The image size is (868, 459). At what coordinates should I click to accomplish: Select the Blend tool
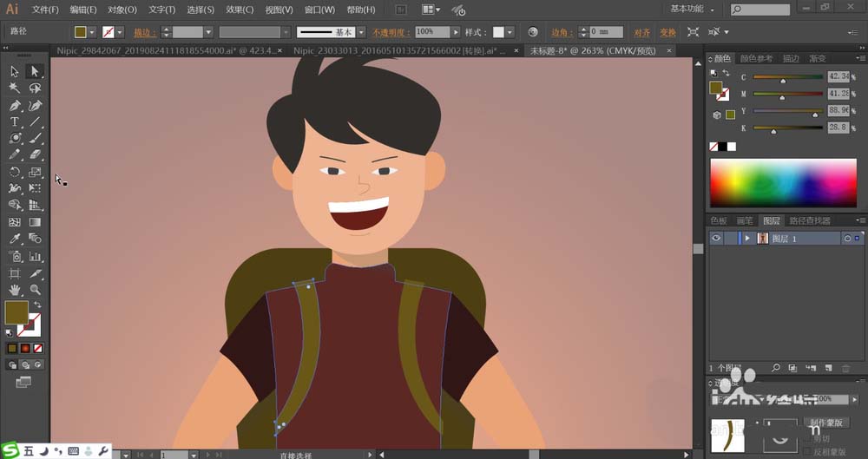point(35,239)
